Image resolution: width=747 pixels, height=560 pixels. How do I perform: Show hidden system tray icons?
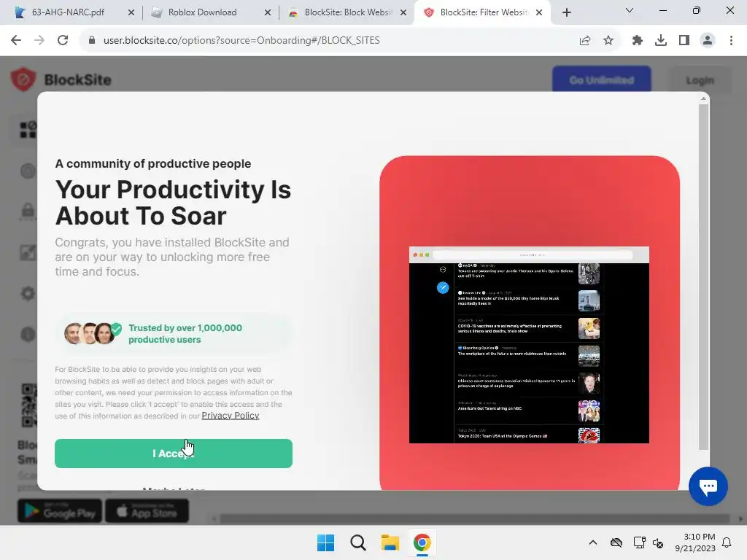pyautogui.click(x=592, y=542)
